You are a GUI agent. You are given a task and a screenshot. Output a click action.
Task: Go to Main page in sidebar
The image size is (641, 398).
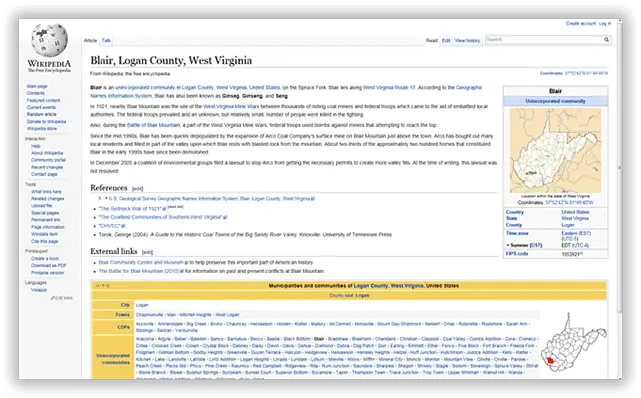tap(37, 87)
